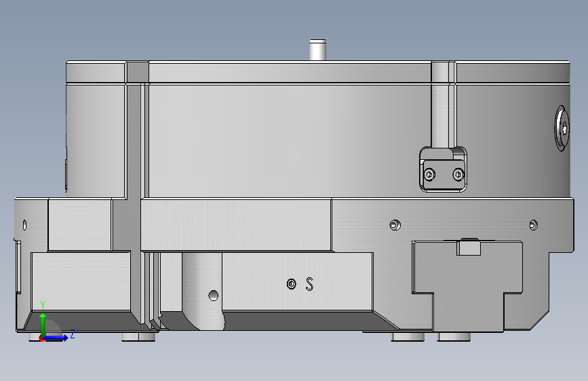The width and height of the screenshot is (588, 381).
Task: Pick the small tab block above the T-shaped plate
Action: click(x=469, y=247)
